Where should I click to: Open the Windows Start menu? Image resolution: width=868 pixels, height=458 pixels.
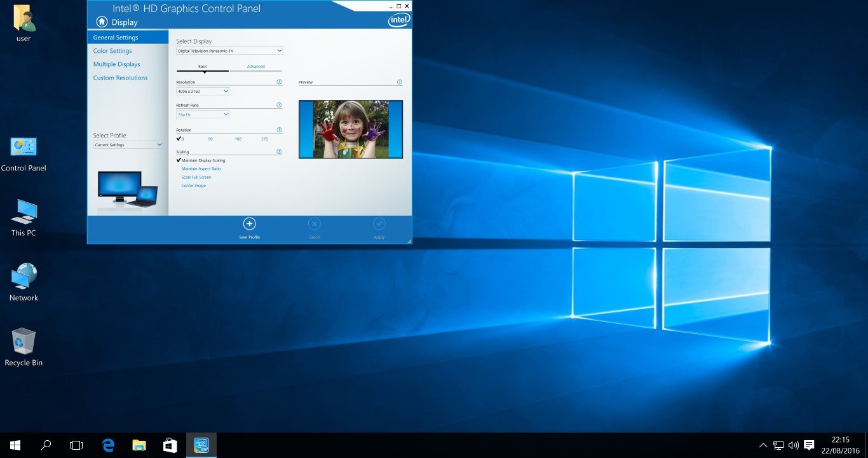(x=15, y=445)
